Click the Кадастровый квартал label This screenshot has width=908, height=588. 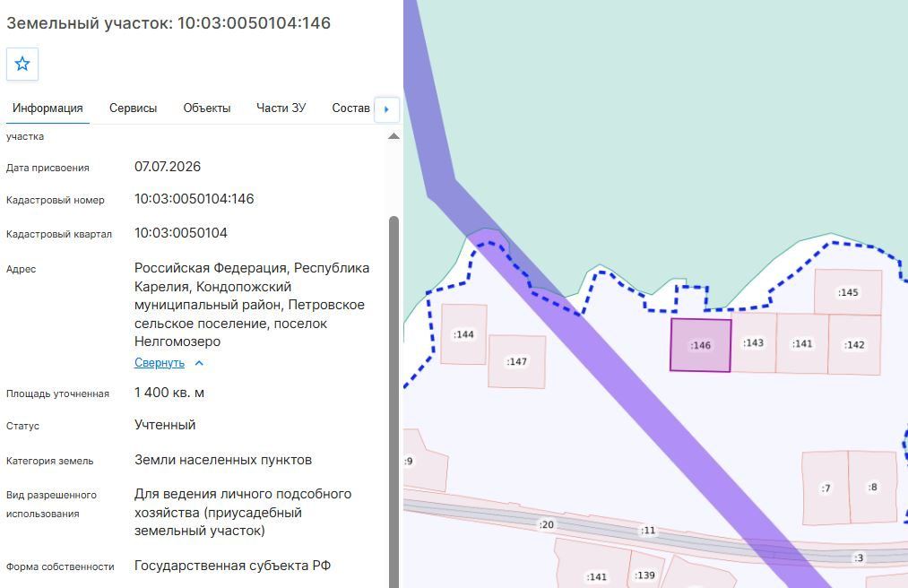click(x=59, y=235)
